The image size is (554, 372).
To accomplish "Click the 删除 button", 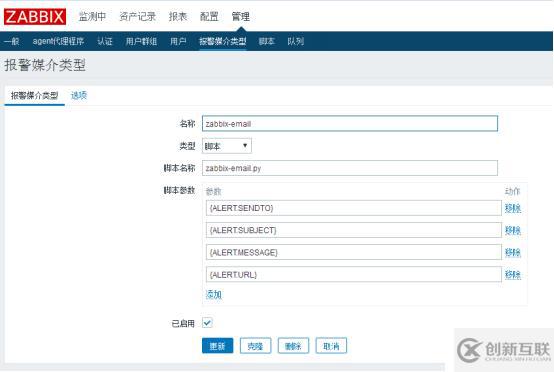I will (293, 346).
